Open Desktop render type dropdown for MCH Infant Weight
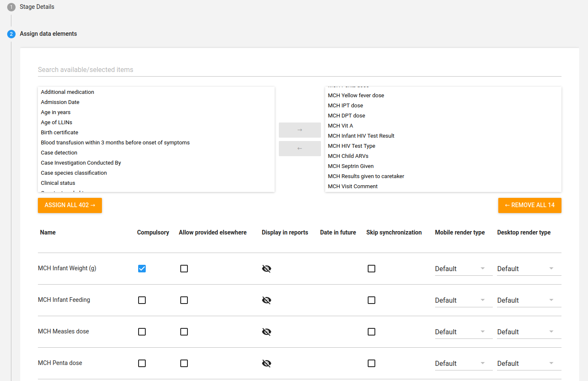This screenshot has width=588, height=381. (529, 269)
